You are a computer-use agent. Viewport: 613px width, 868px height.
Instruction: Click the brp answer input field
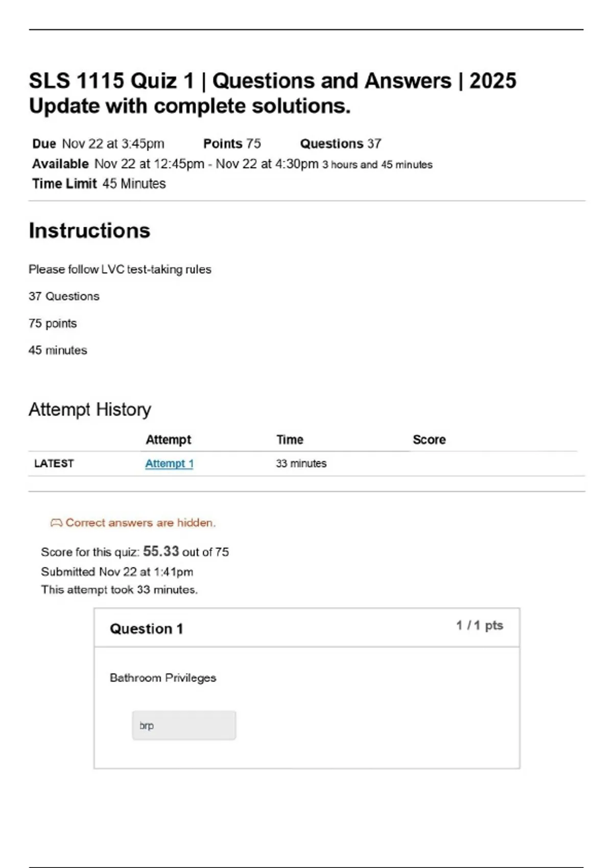184,725
